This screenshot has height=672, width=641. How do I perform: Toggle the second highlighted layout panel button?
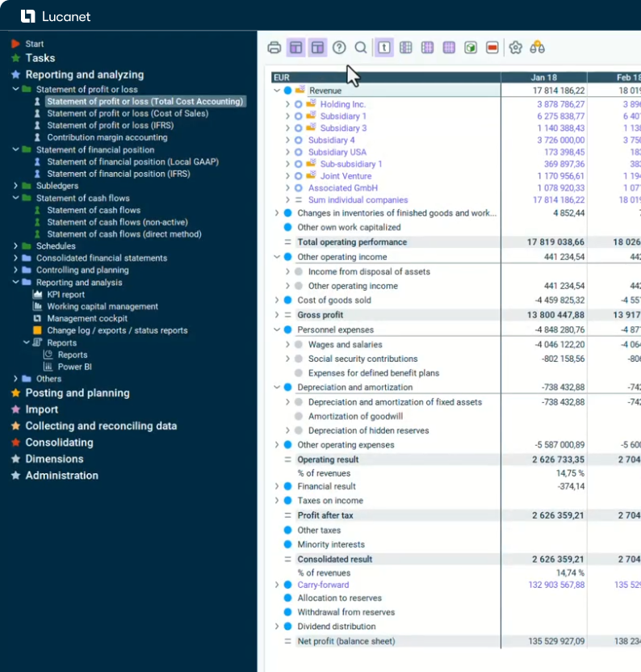pos(317,48)
